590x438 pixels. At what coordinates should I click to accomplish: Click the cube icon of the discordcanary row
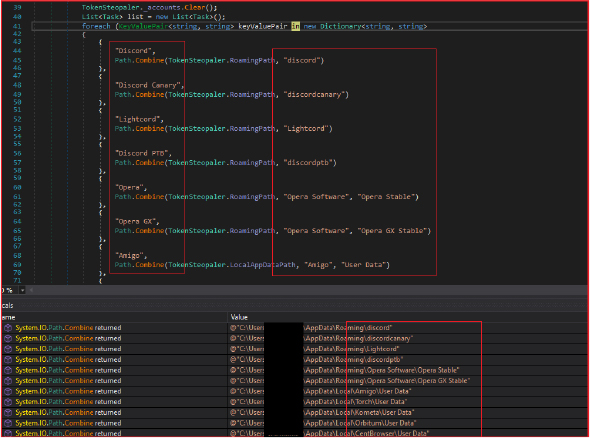pyautogui.click(x=8, y=338)
